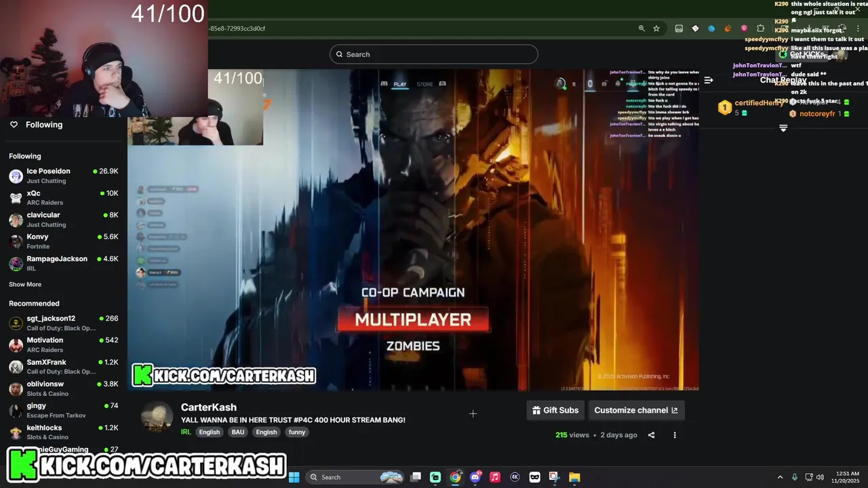Select the STORE tab in game

(x=425, y=84)
